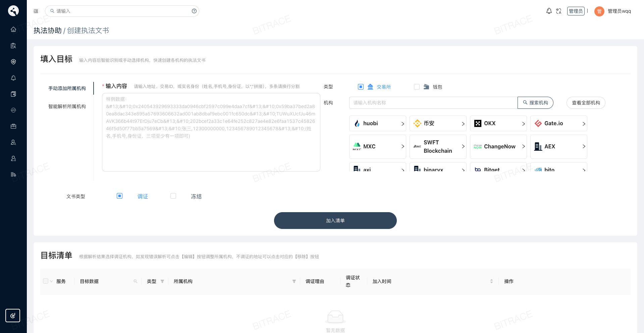Toggle select-all checkbox in table header
644x333 pixels.
[x=46, y=281]
